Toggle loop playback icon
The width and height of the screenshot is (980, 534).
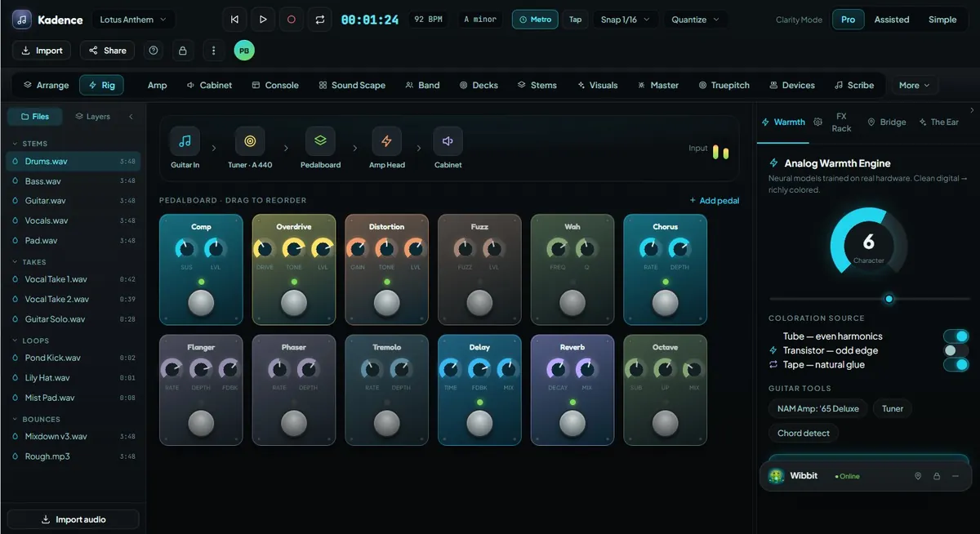[x=319, y=19]
